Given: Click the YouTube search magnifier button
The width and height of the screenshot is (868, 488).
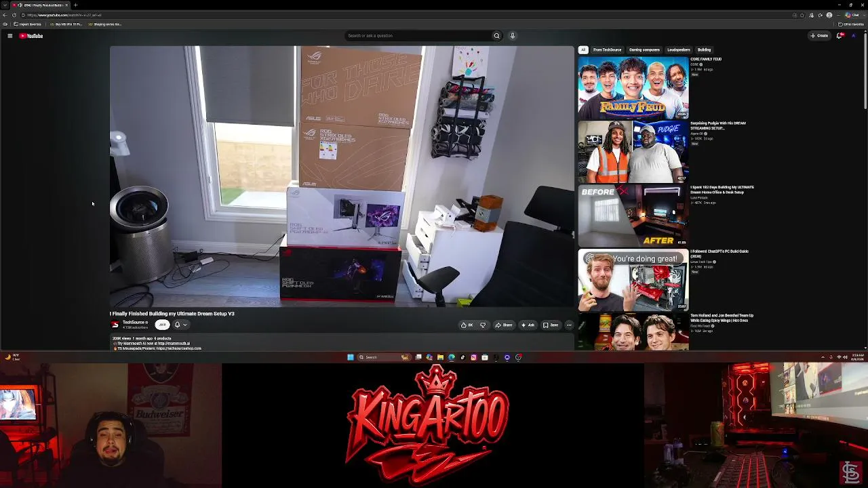Looking at the screenshot, I should coord(496,36).
